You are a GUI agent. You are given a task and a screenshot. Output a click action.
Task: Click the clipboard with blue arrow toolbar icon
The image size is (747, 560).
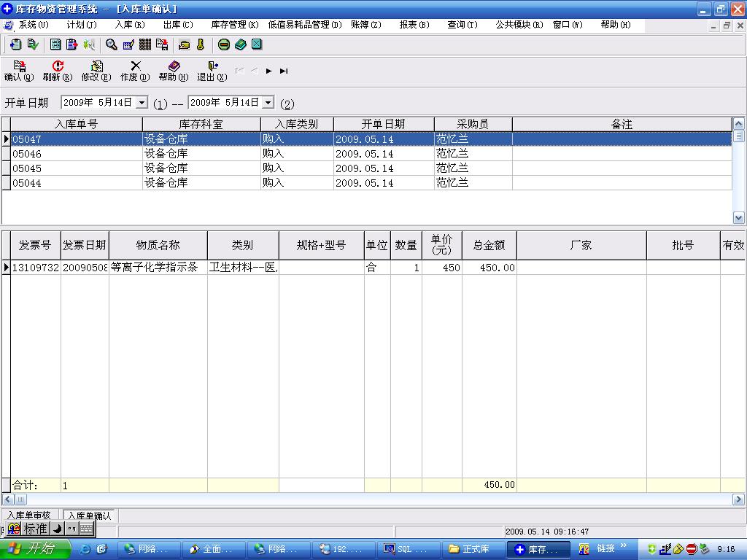tap(16, 44)
